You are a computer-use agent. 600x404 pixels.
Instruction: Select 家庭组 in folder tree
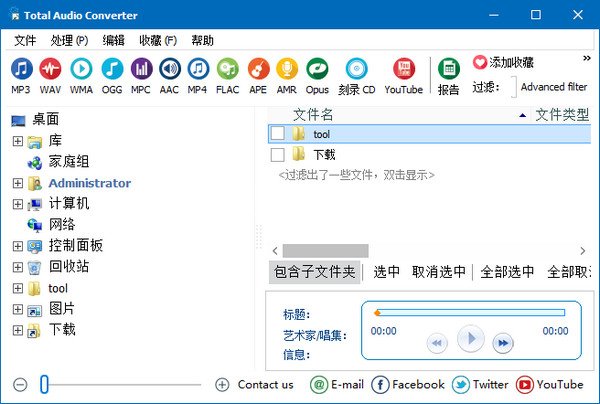click(69, 161)
